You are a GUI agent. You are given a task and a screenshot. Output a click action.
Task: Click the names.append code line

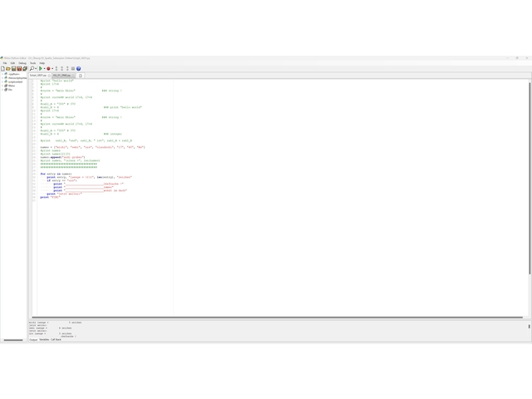pos(63,157)
